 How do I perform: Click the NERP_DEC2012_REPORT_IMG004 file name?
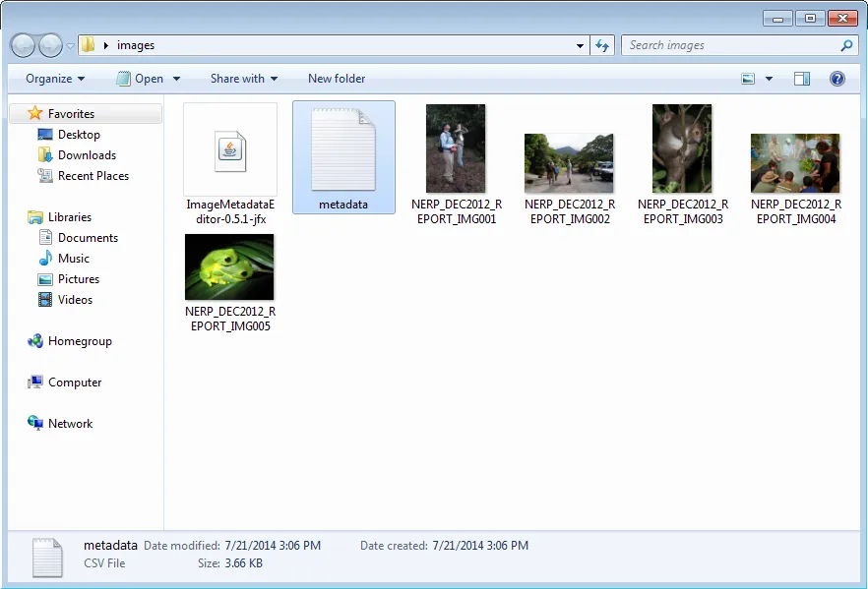point(796,211)
